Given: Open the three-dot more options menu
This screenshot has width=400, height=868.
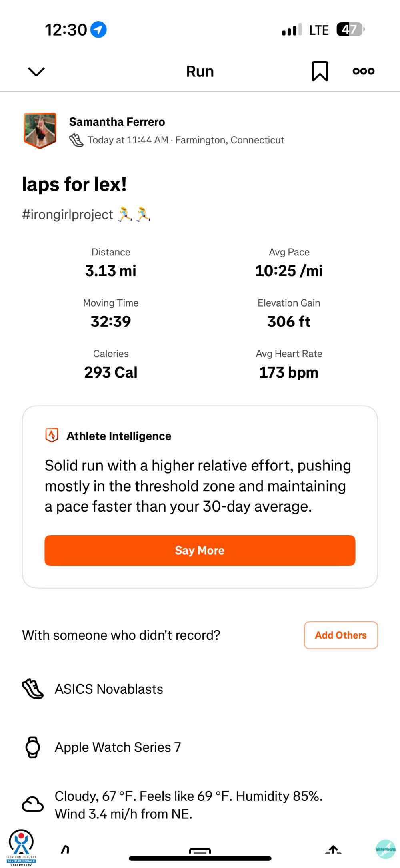Looking at the screenshot, I should [x=363, y=71].
